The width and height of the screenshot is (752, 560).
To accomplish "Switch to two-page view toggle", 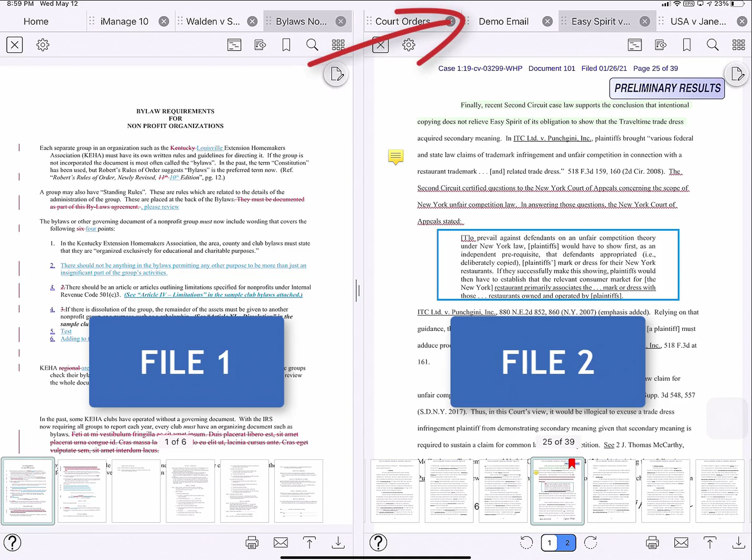I will coord(567,543).
